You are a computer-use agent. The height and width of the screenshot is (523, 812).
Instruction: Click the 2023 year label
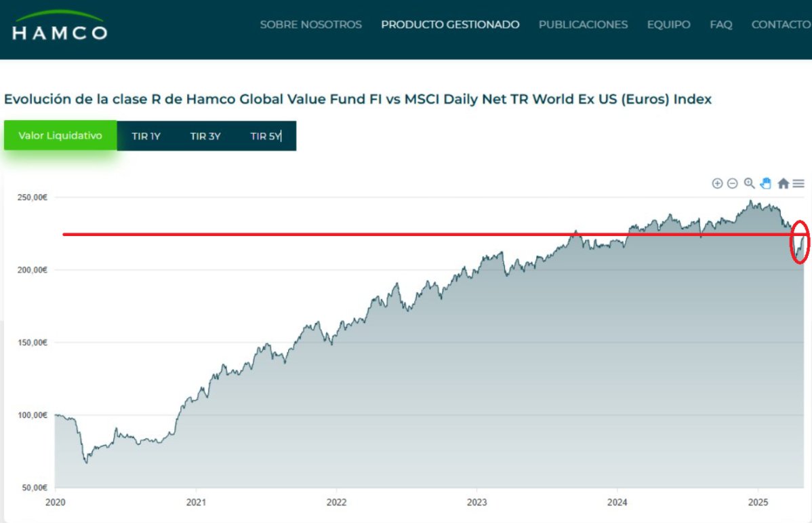click(476, 502)
